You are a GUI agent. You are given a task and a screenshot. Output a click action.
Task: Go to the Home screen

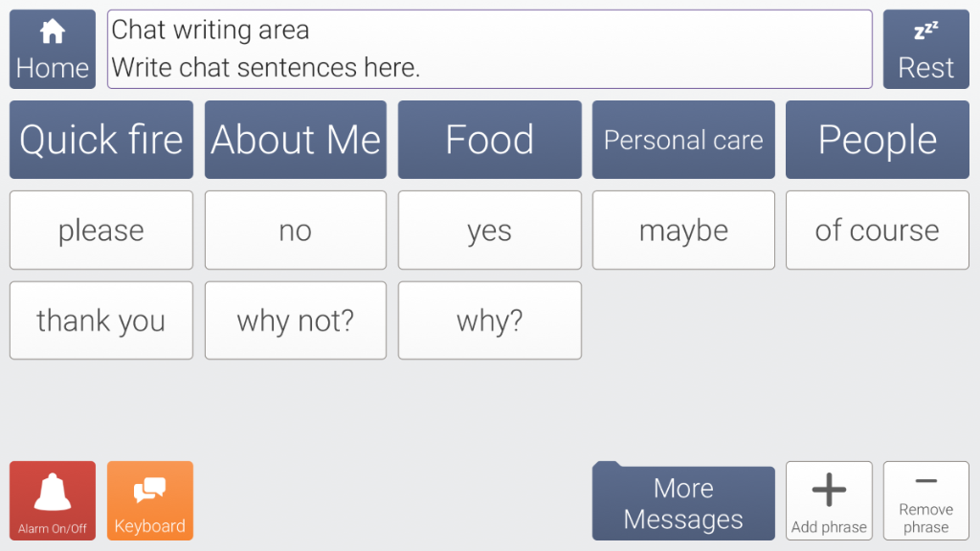coord(52,50)
